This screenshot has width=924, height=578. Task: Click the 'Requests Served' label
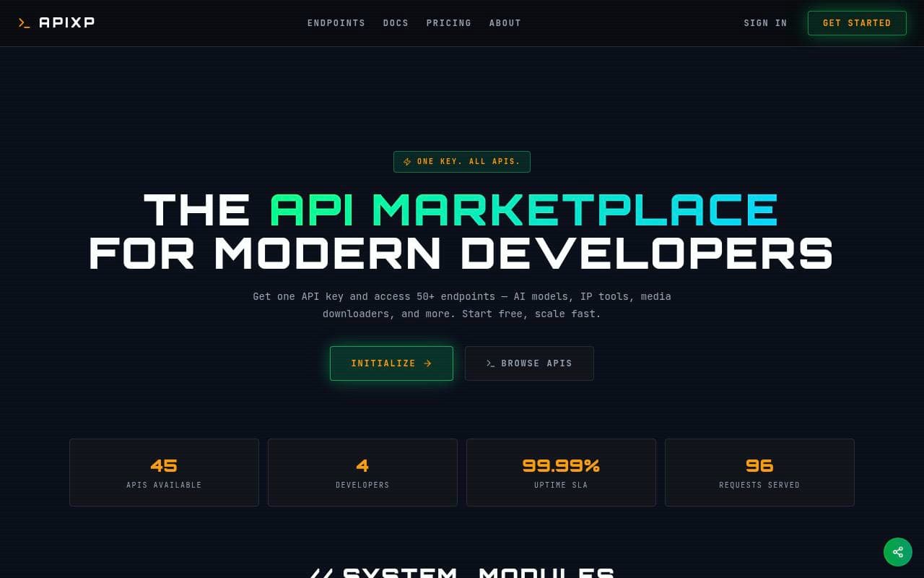(x=759, y=486)
